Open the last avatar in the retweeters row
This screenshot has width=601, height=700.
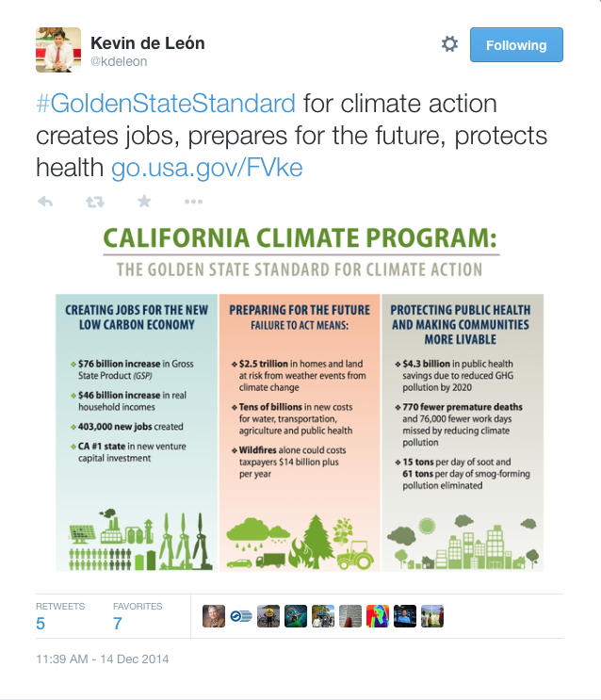(x=432, y=616)
